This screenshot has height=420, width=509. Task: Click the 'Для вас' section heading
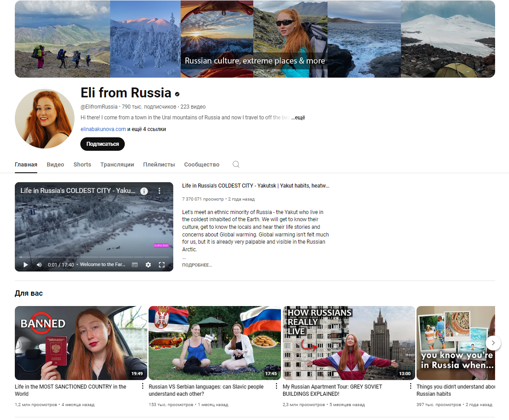tap(29, 293)
